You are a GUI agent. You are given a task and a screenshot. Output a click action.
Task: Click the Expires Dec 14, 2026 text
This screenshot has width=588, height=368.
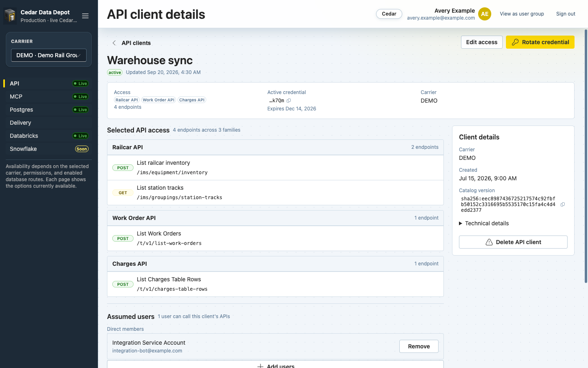point(292,109)
